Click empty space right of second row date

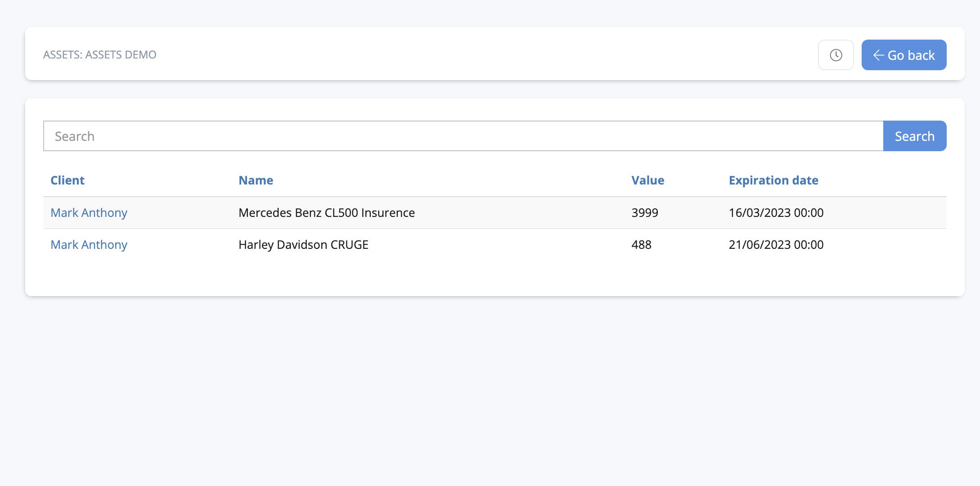click(886, 244)
